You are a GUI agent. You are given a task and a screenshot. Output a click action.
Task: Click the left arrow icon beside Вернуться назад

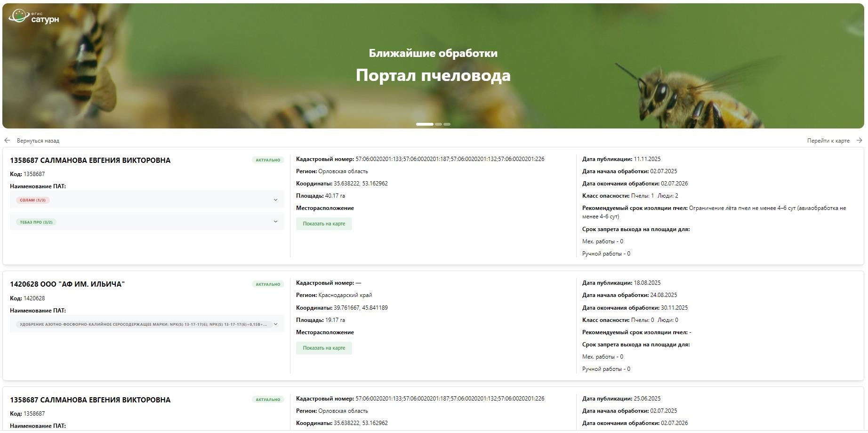pos(7,140)
